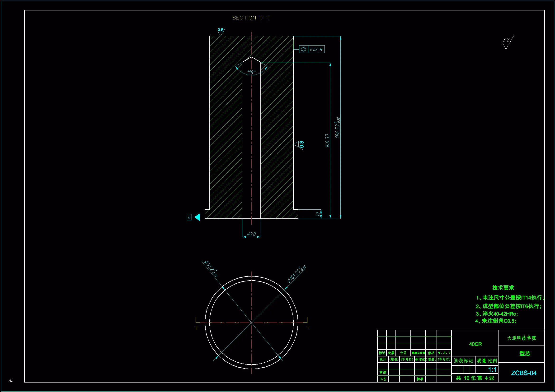The image size is (555, 392).
Task: Select the left T section cut mark
Action: pos(196,328)
